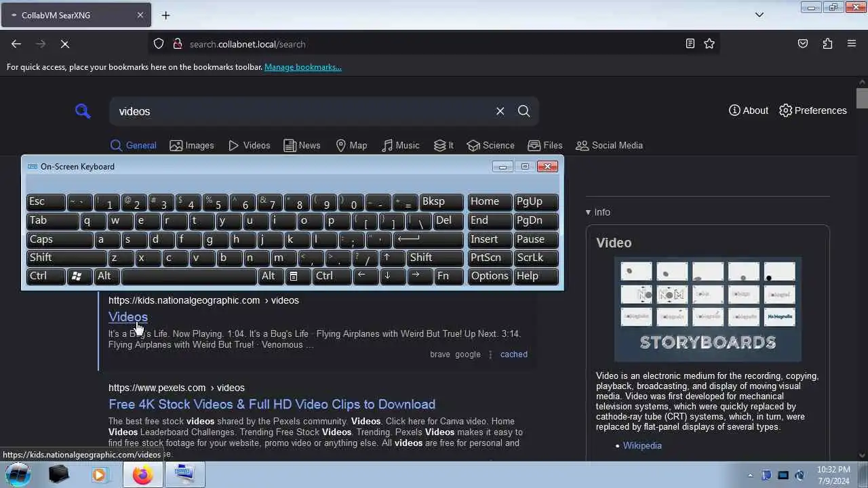Open Firefox from the taskbar

(142, 475)
